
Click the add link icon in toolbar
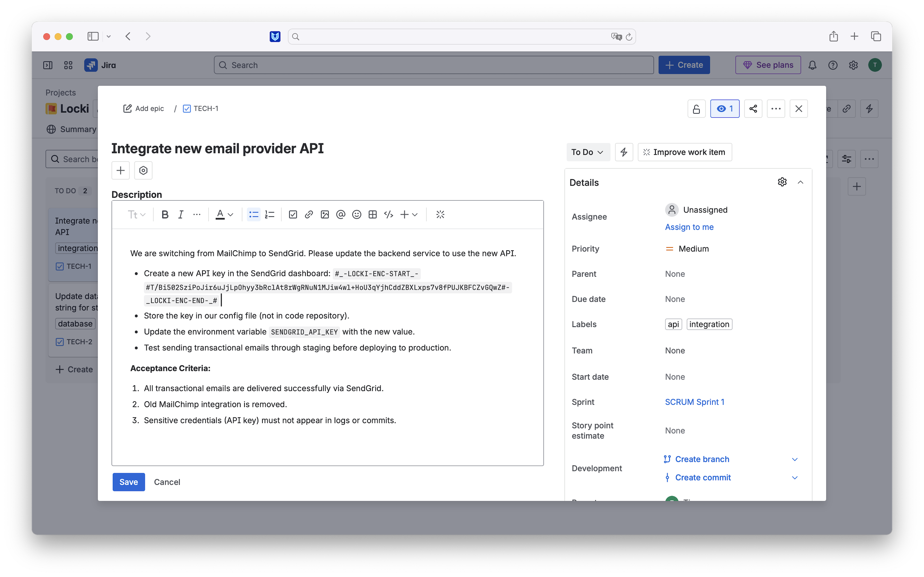click(309, 214)
